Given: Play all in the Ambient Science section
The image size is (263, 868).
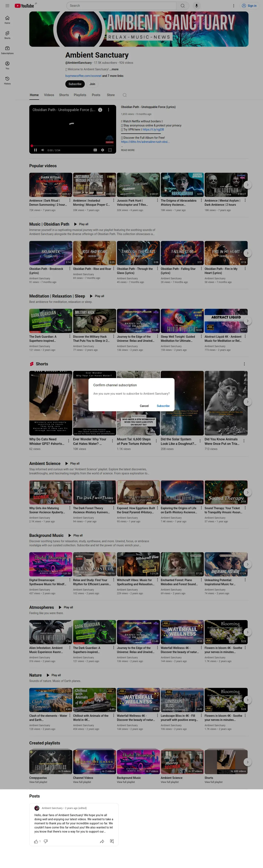Looking at the screenshot, I should tap(72, 463).
